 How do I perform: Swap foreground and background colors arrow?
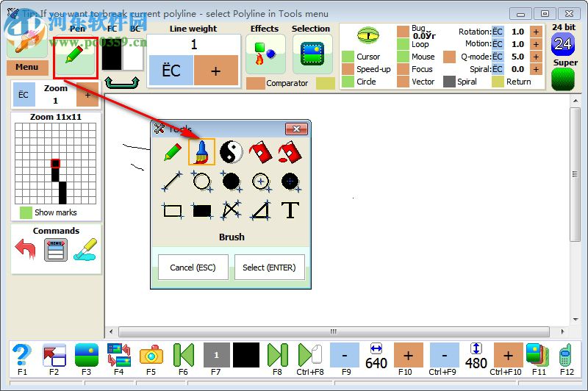[122, 82]
